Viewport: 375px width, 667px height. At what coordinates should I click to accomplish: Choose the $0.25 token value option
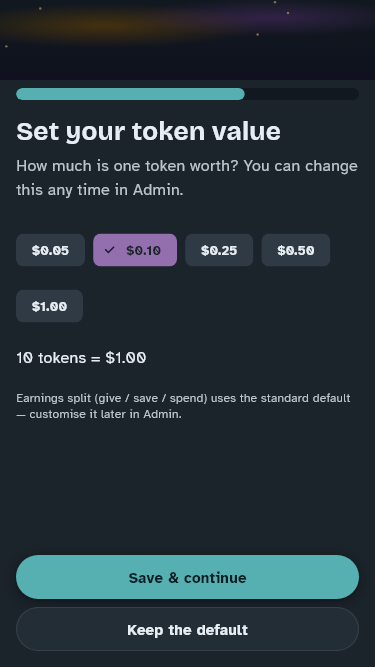click(219, 250)
